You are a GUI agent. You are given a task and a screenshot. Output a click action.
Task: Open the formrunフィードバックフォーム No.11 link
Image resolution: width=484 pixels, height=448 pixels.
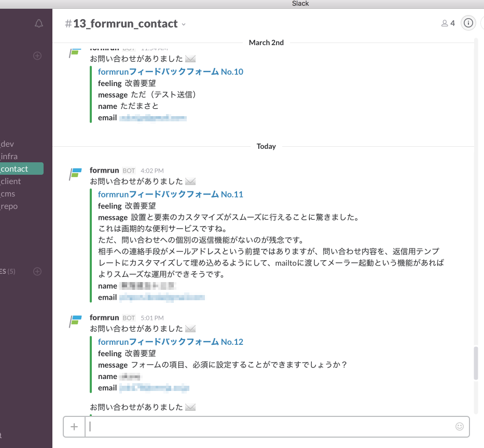tap(170, 195)
